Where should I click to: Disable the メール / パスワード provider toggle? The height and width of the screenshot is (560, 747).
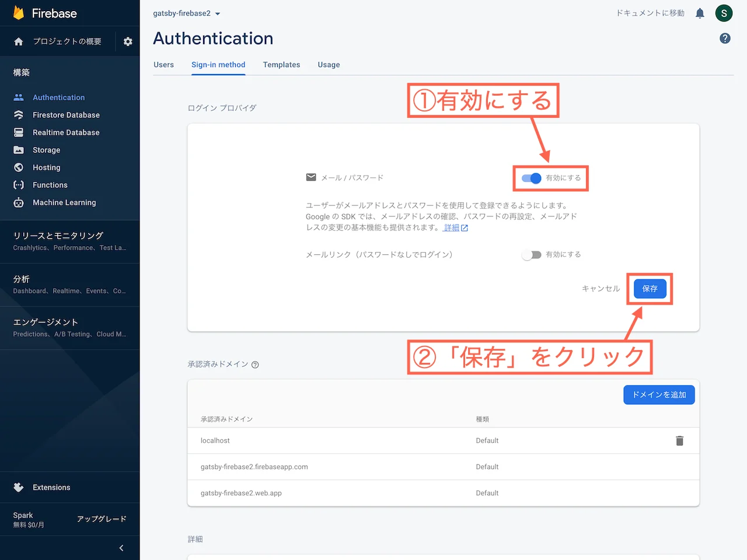point(532,178)
